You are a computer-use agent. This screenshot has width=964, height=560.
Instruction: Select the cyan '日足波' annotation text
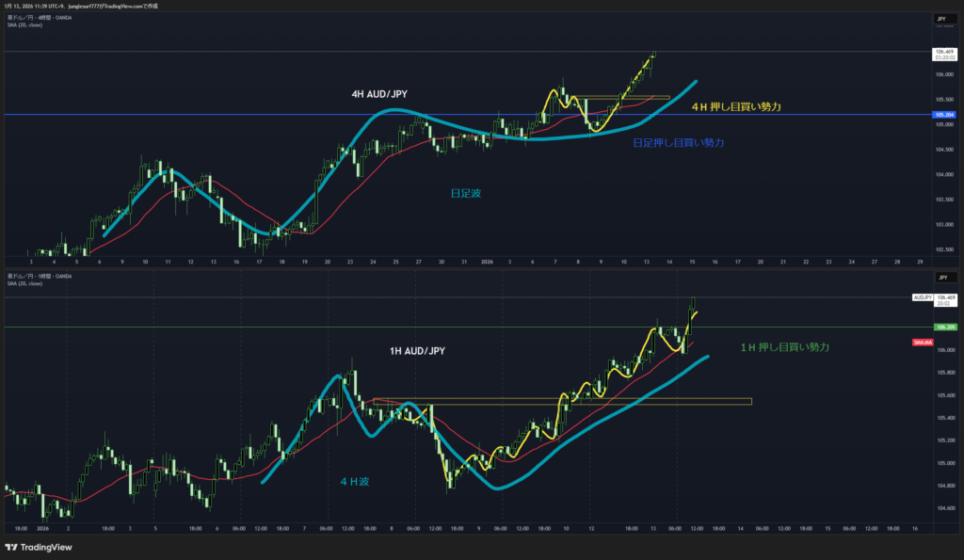click(464, 192)
